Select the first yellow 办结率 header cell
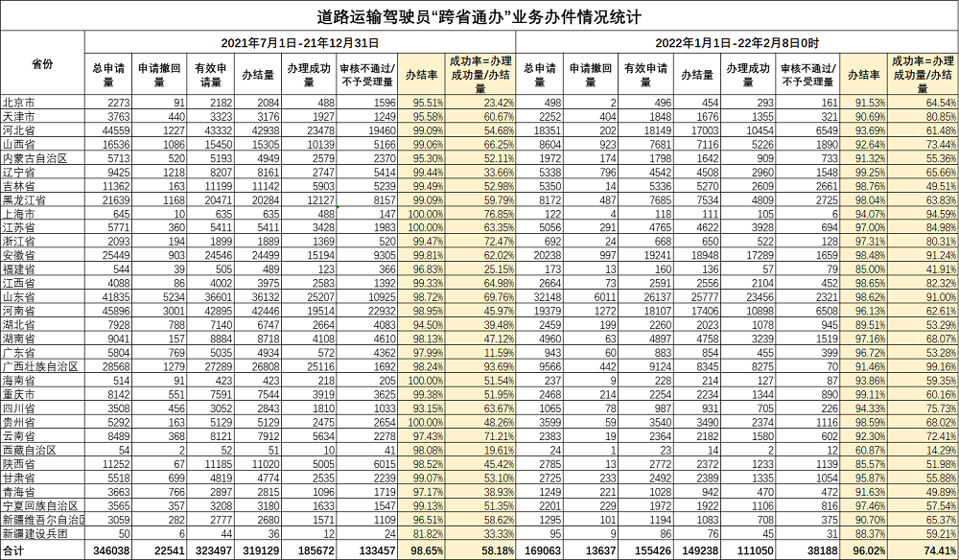The width and height of the screenshot is (959, 560). [421, 75]
